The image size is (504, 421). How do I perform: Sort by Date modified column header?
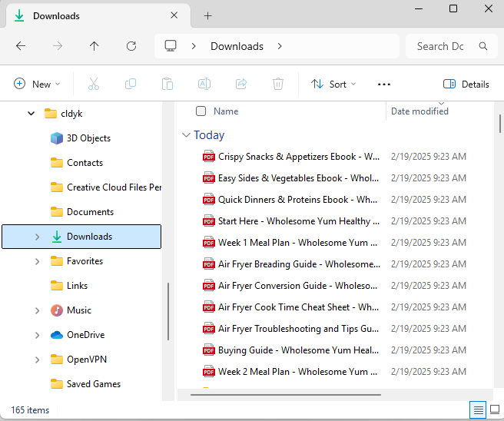click(x=419, y=111)
